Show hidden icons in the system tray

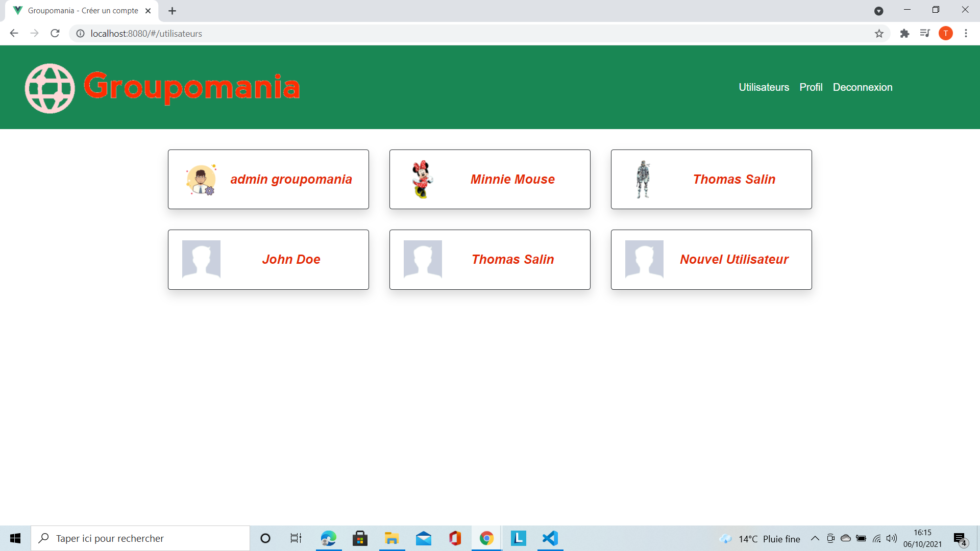[x=815, y=538]
